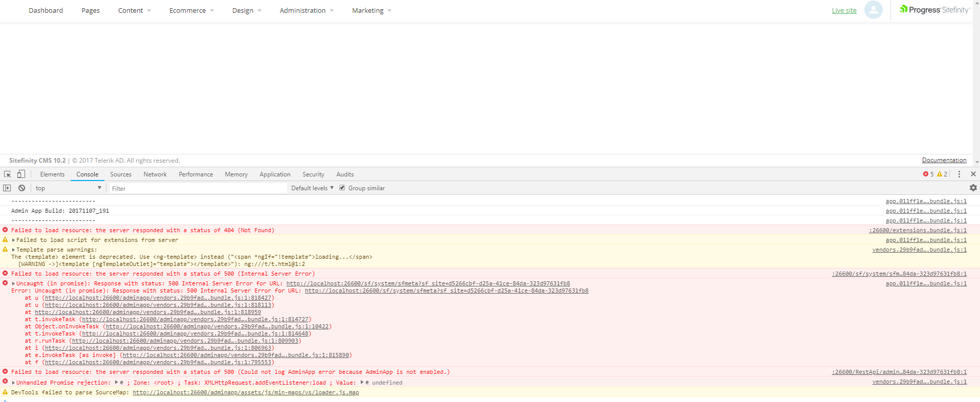Expand the Unhandled Promise rejection entry

point(13,383)
